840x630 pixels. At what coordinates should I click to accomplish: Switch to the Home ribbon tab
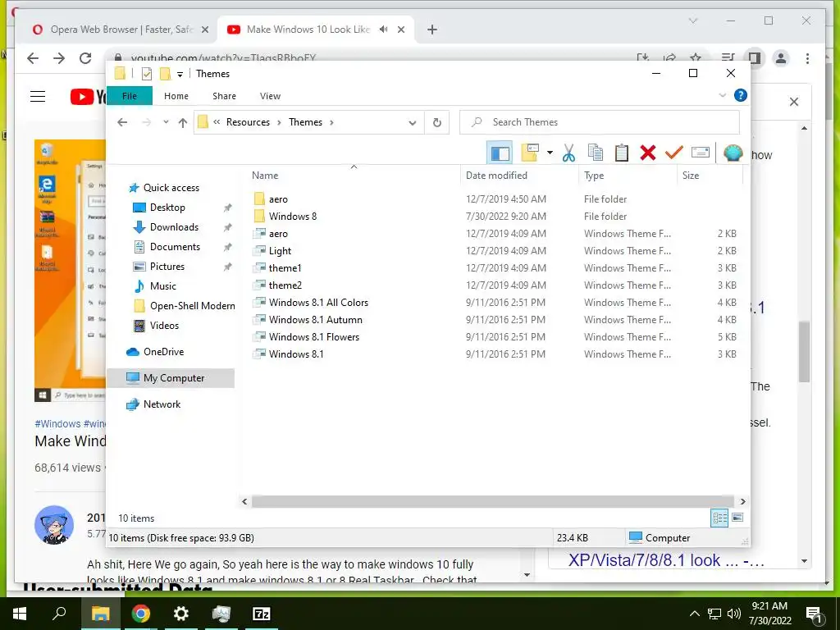coord(176,96)
